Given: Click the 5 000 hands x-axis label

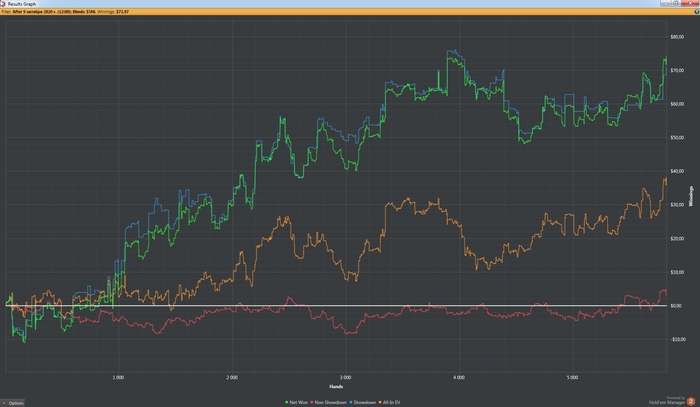Looking at the screenshot, I should [572, 378].
